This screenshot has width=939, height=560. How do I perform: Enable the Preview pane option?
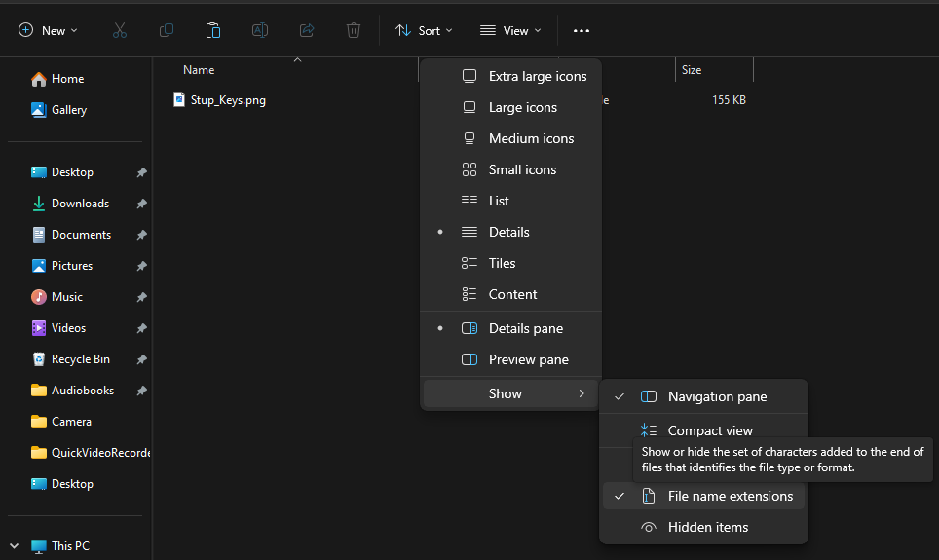tap(528, 359)
